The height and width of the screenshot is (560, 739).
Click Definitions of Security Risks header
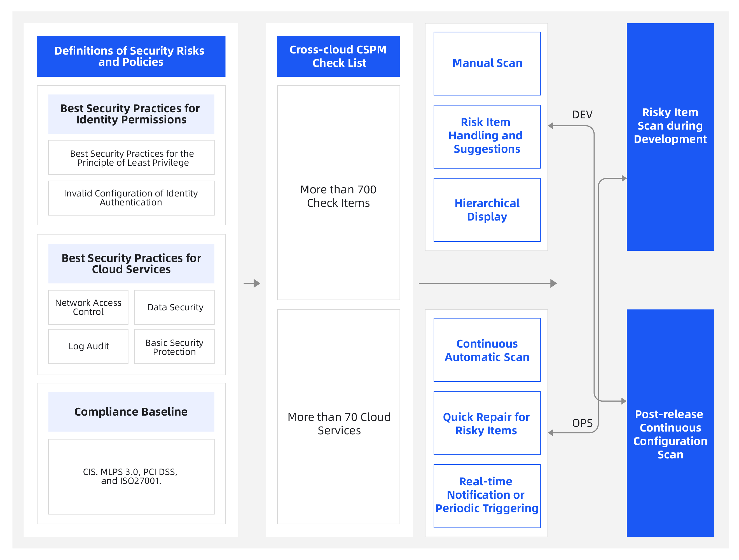click(x=131, y=56)
